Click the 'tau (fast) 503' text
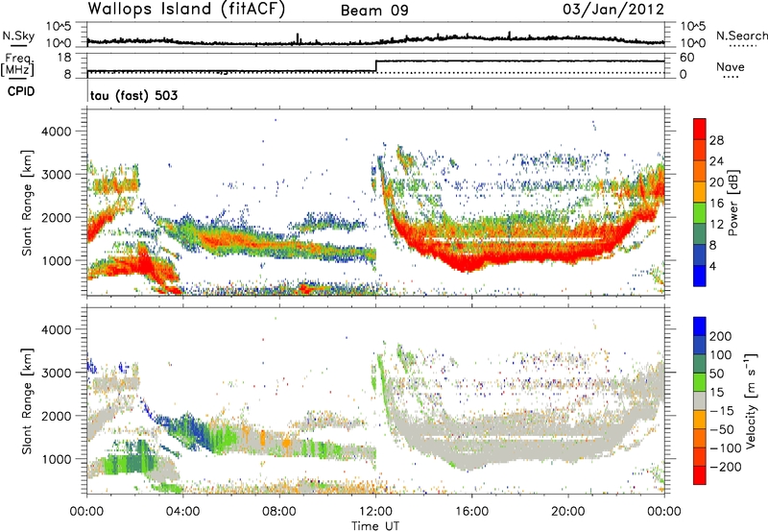768x532 pixels. 133,95
